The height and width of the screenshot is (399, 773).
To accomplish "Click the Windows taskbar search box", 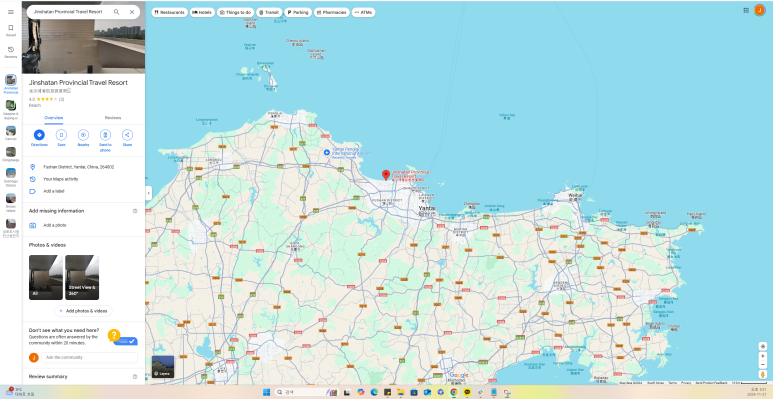I will pyautogui.click(x=306, y=392).
